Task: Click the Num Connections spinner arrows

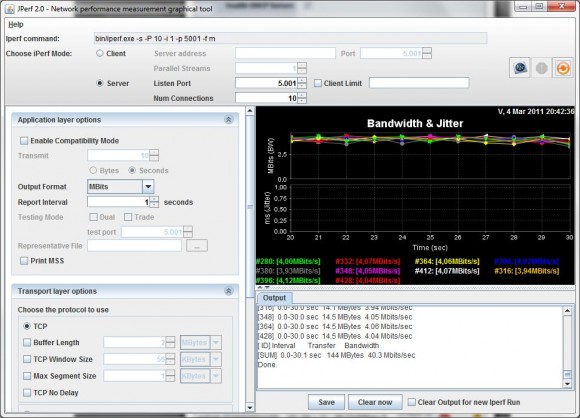Action: (302, 98)
